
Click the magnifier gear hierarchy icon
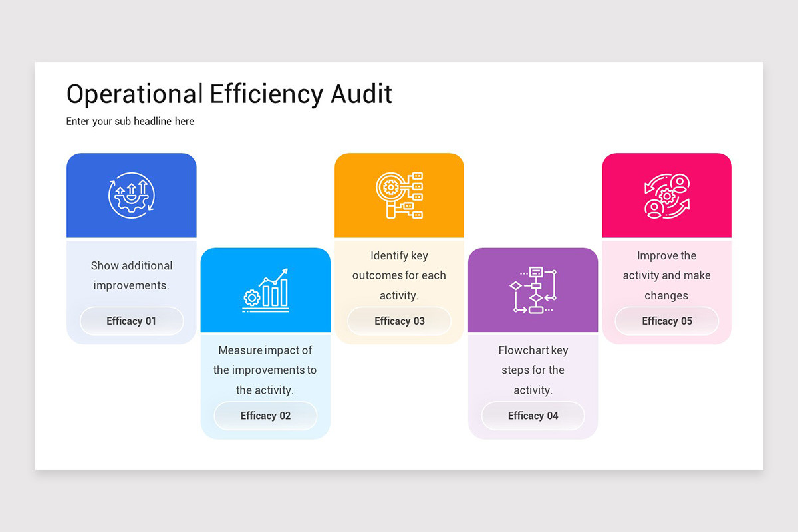point(399,196)
